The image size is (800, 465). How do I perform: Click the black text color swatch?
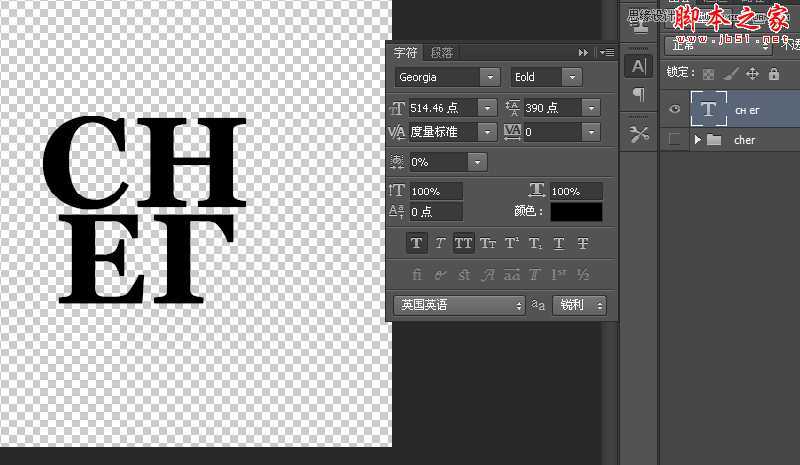(573, 212)
